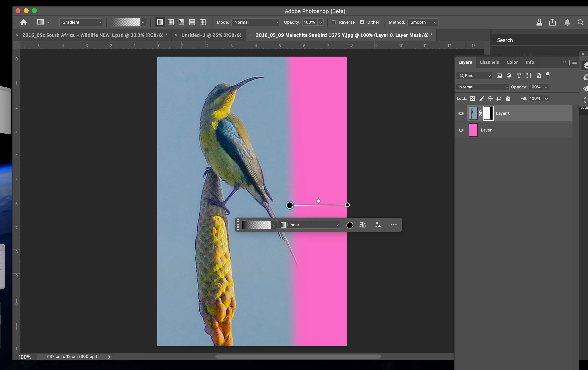Click the Share icon in top bar
588x370 pixels.
click(552, 22)
